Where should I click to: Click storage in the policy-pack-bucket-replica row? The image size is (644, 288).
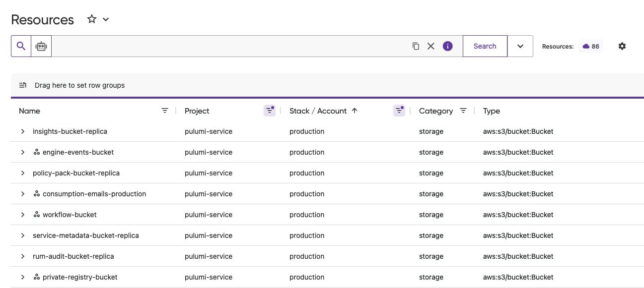431,173
